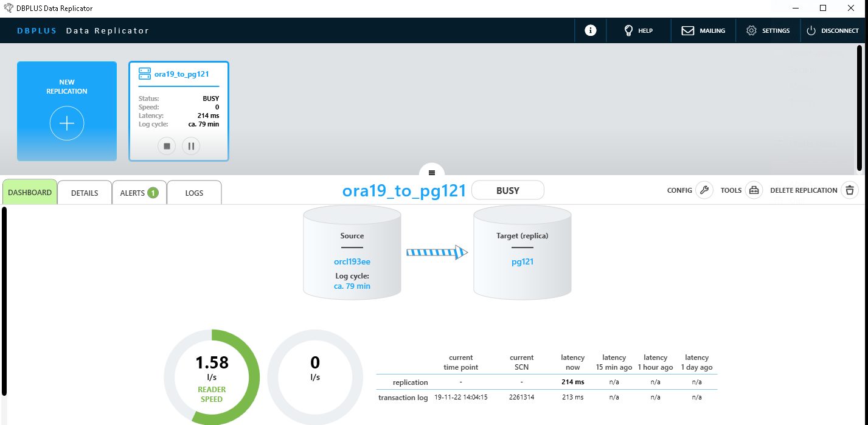Click the top panel vertical scrollbar
This screenshot has width=868, height=425.
coord(859,108)
